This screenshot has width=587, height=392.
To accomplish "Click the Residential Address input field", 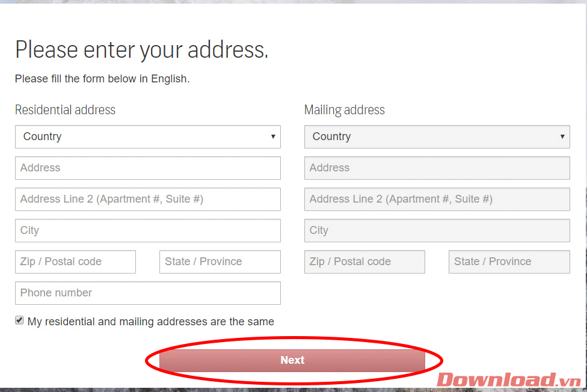I will [x=147, y=168].
